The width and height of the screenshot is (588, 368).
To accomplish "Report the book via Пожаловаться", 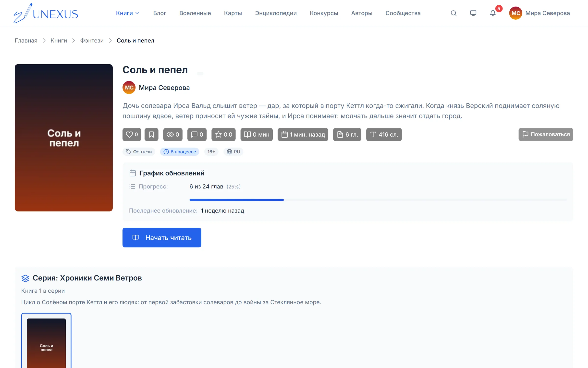I will [546, 134].
